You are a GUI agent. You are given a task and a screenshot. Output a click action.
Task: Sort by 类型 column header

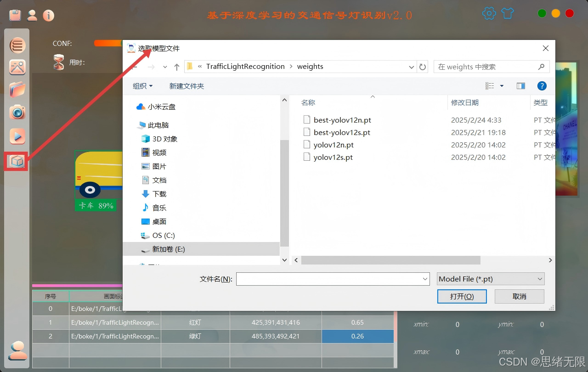[541, 102]
